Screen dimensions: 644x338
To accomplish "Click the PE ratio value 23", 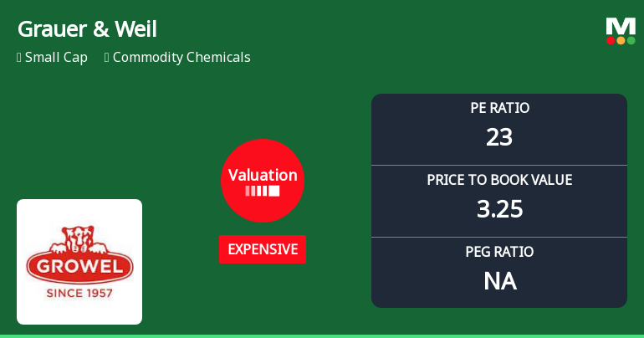I will tap(499, 137).
